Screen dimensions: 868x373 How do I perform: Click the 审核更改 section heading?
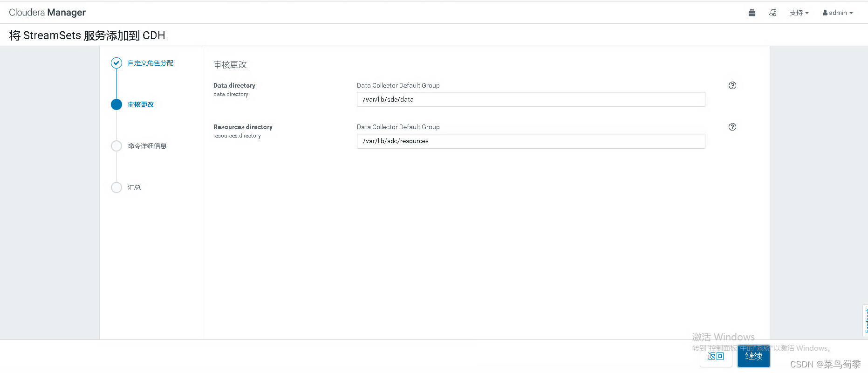pyautogui.click(x=230, y=65)
